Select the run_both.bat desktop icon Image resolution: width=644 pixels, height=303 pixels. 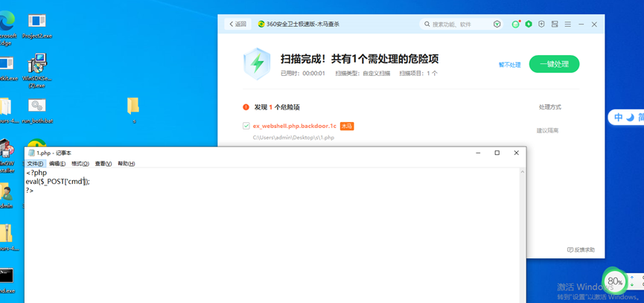tap(37, 111)
